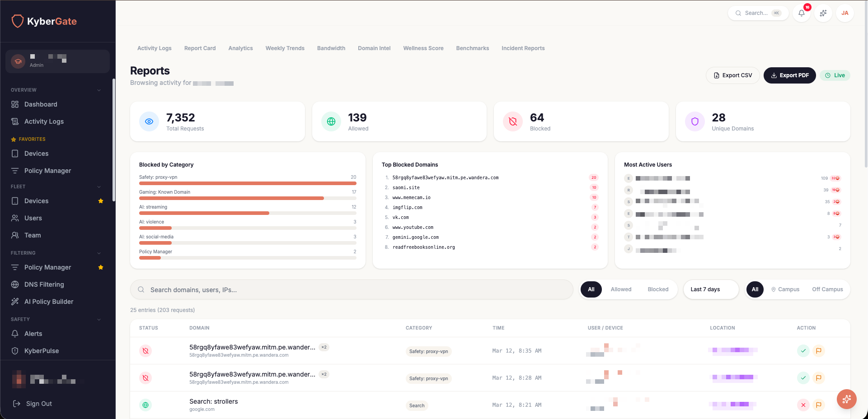Screen dimensions: 868x419
Task: Filter entries by Off Campus location
Action: [x=827, y=289]
